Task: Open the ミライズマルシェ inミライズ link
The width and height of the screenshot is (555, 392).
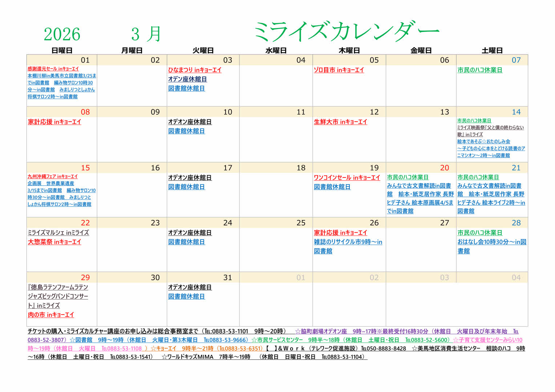Action: [58, 233]
